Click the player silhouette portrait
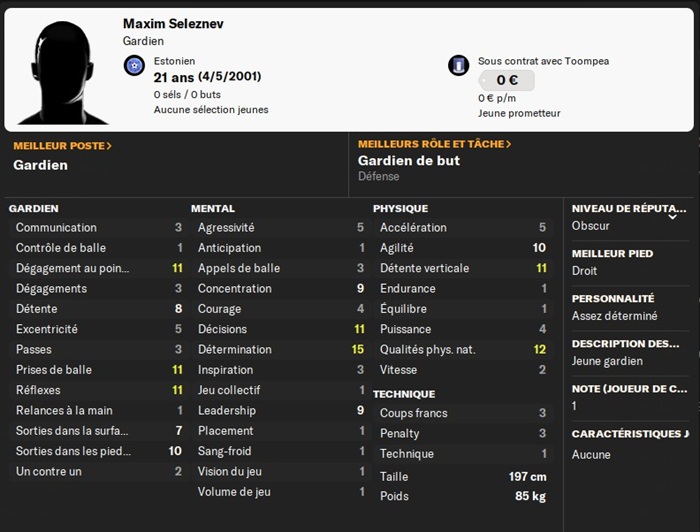The image size is (700, 532). click(62, 73)
